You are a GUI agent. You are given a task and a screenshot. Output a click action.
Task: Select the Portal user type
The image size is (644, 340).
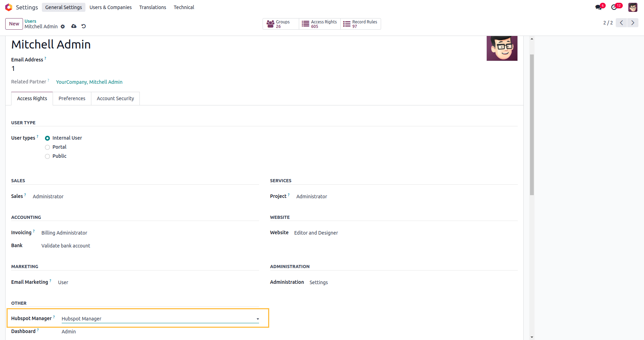(x=47, y=147)
